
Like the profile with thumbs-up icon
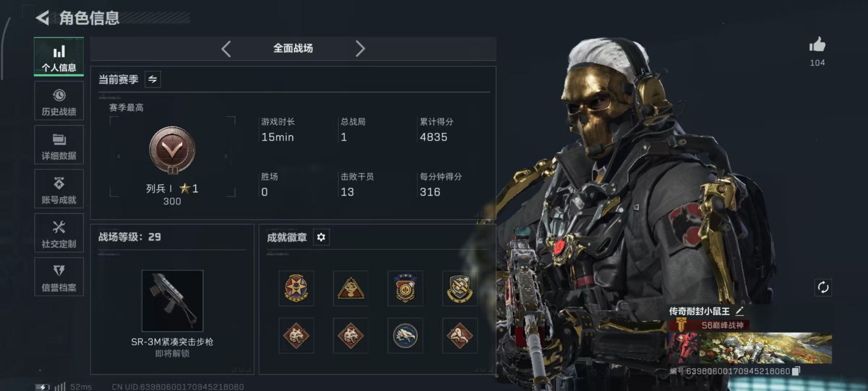coord(817,44)
